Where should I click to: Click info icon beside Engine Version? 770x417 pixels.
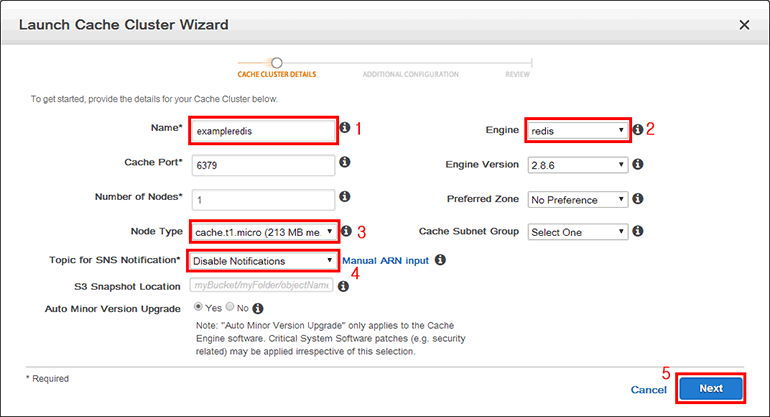click(637, 164)
